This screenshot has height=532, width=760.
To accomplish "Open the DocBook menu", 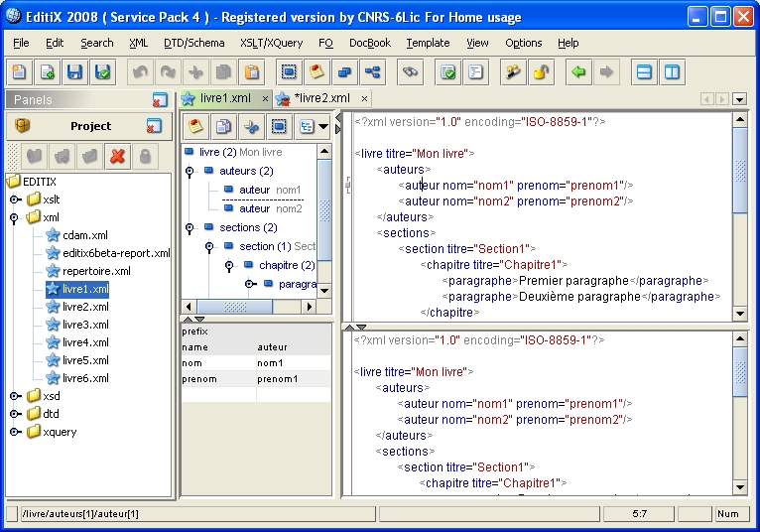I will click(x=370, y=43).
